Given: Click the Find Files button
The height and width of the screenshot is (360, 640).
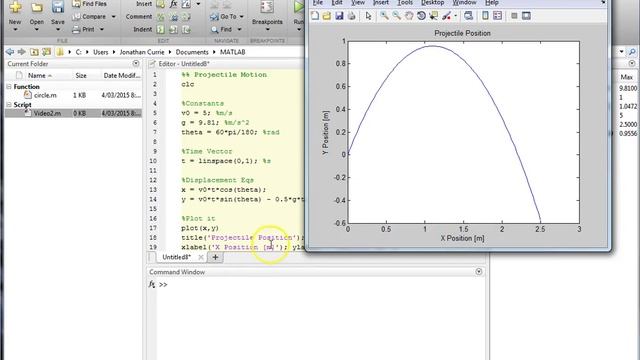Looking at the screenshot, I should click(89, 4).
